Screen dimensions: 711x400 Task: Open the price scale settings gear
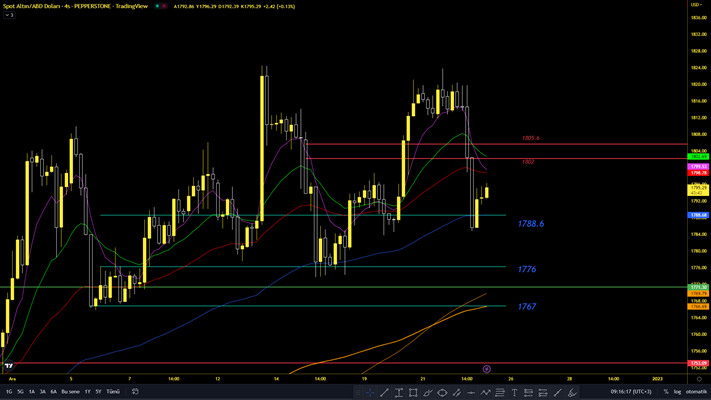click(x=699, y=379)
